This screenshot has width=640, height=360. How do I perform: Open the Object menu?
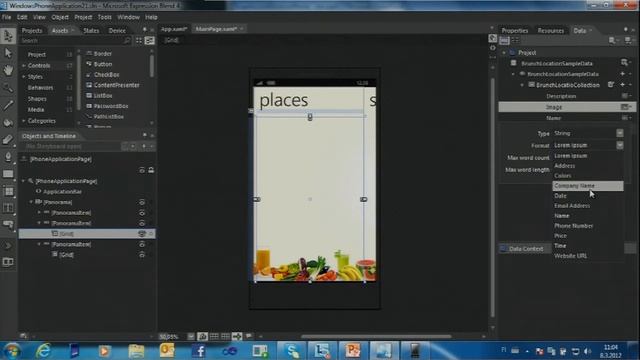click(60, 17)
